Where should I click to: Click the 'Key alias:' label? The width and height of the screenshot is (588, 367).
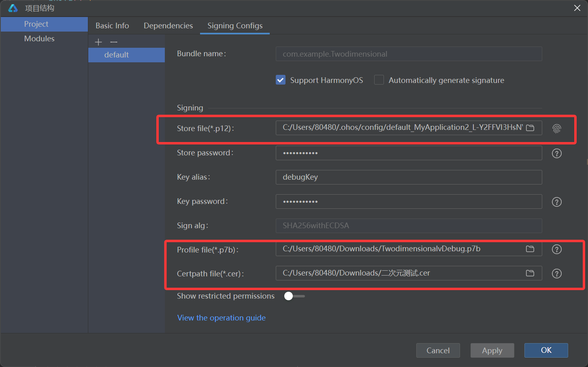[193, 177]
